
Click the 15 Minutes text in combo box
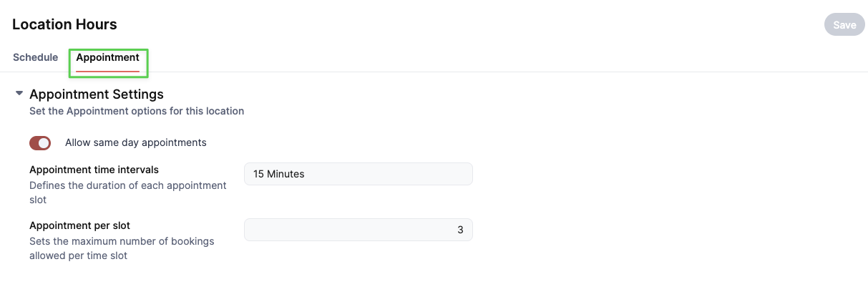(x=279, y=174)
